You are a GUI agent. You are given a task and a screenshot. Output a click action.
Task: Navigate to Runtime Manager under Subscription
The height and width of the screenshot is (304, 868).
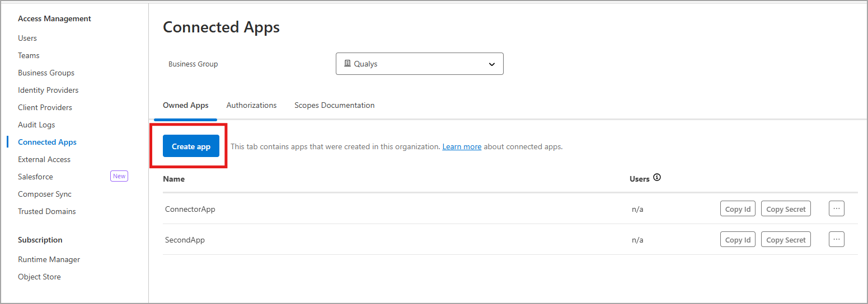pyautogui.click(x=49, y=259)
